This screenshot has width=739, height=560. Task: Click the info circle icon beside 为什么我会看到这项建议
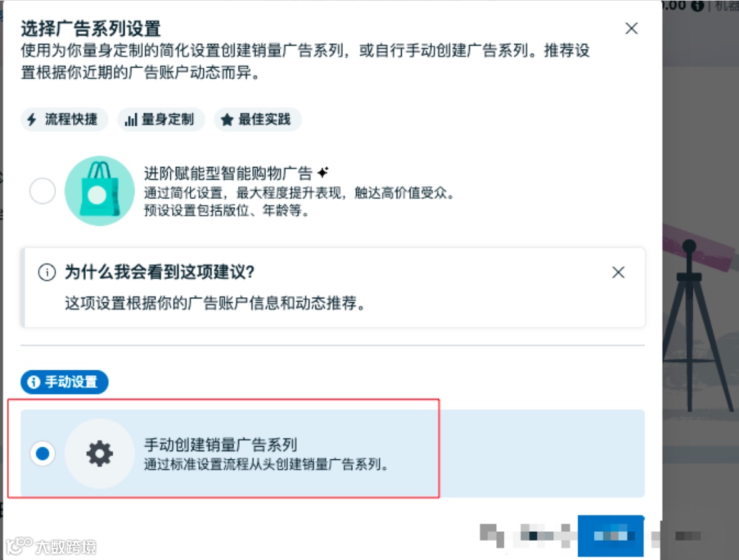47,272
